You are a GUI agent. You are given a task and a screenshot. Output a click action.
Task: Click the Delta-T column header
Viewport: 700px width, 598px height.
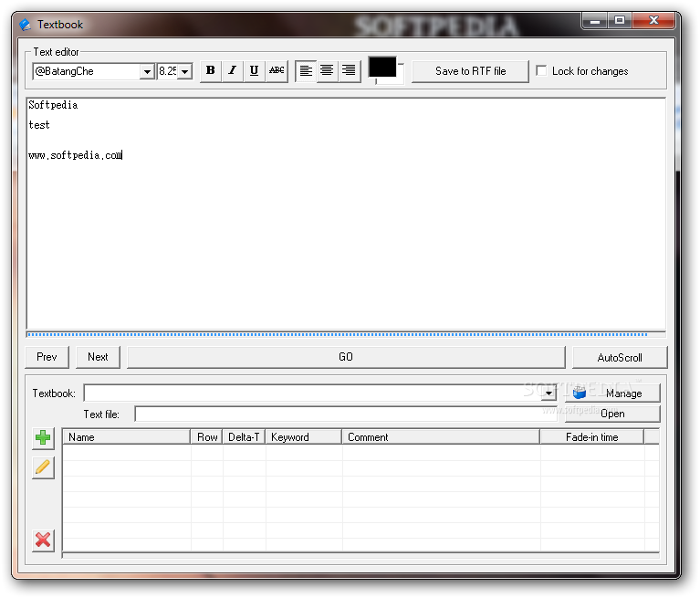244,436
